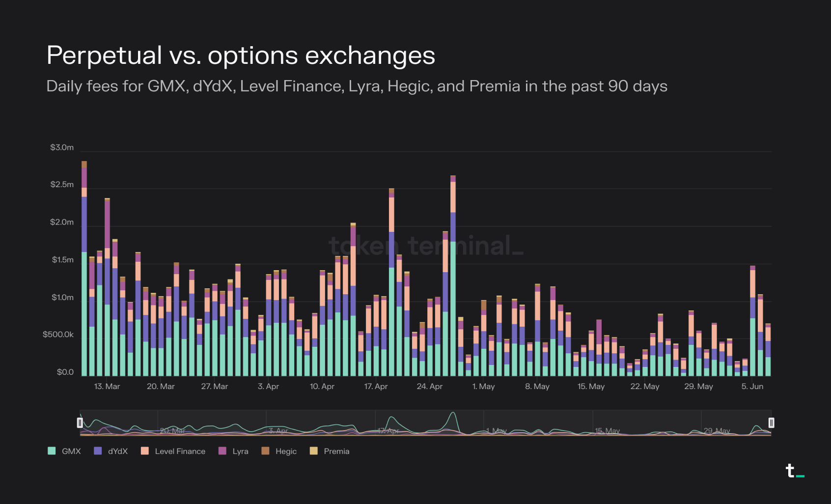
Task: Click the $3.0m y-axis label
Action: 62,147
